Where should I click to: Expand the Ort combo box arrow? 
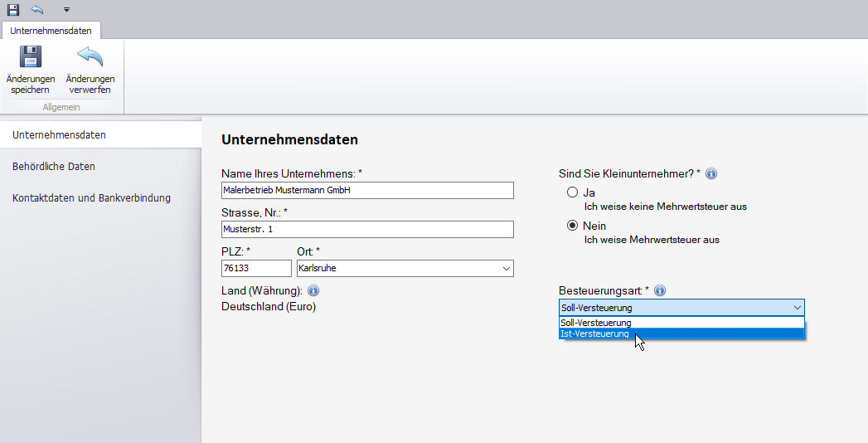click(x=506, y=269)
